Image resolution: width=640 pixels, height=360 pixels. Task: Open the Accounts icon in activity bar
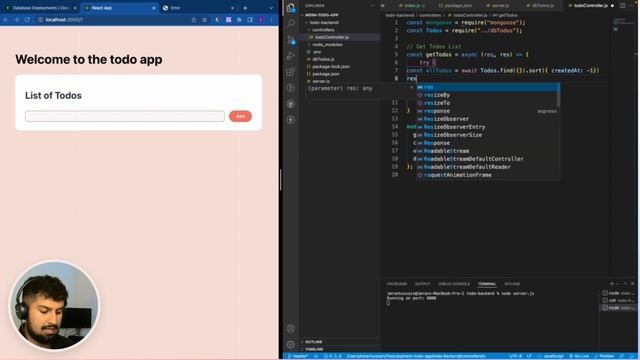pos(291,329)
